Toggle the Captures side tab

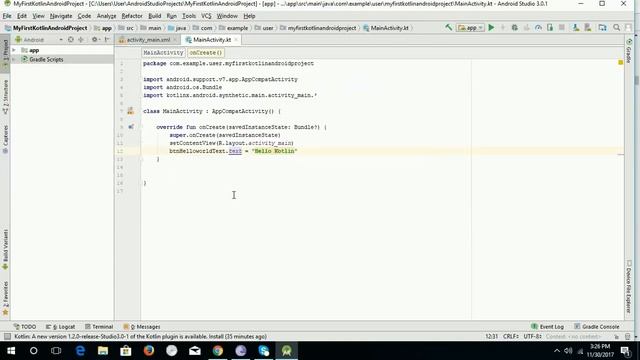pyautogui.click(x=5, y=139)
